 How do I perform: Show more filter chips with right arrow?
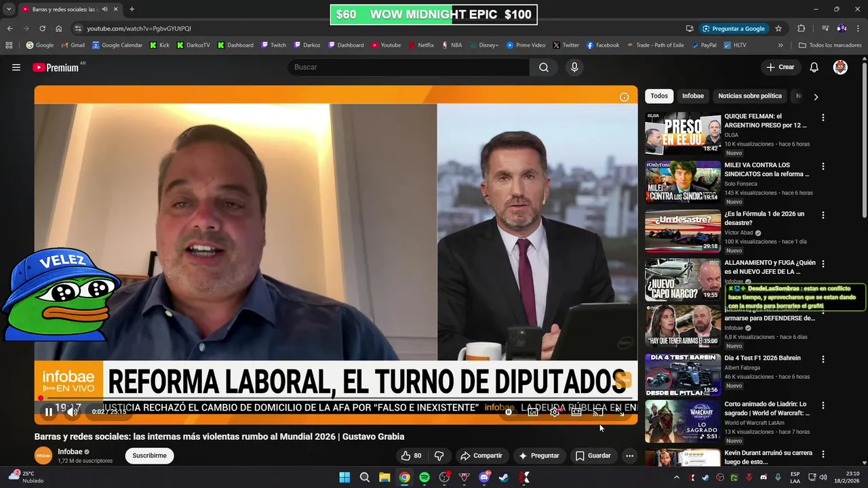(816, 96)
